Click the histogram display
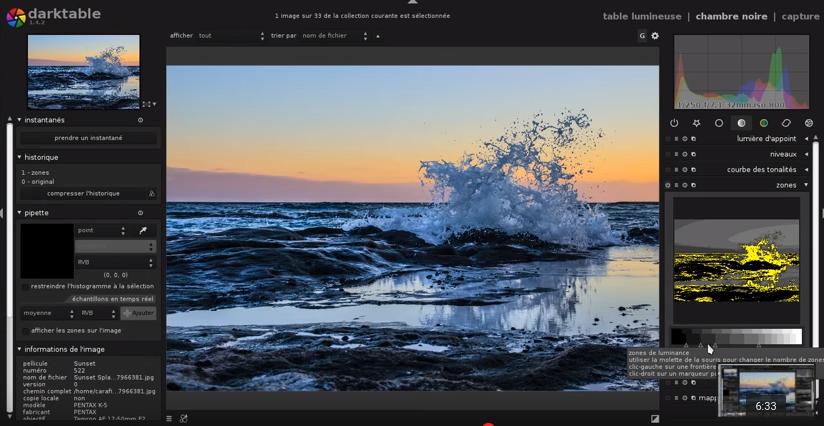 tap(741, 72)
